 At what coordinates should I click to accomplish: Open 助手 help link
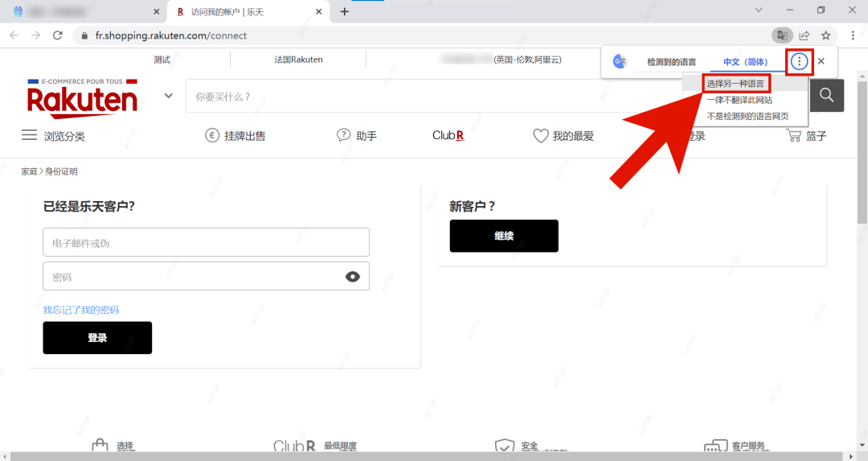[357, 136]
